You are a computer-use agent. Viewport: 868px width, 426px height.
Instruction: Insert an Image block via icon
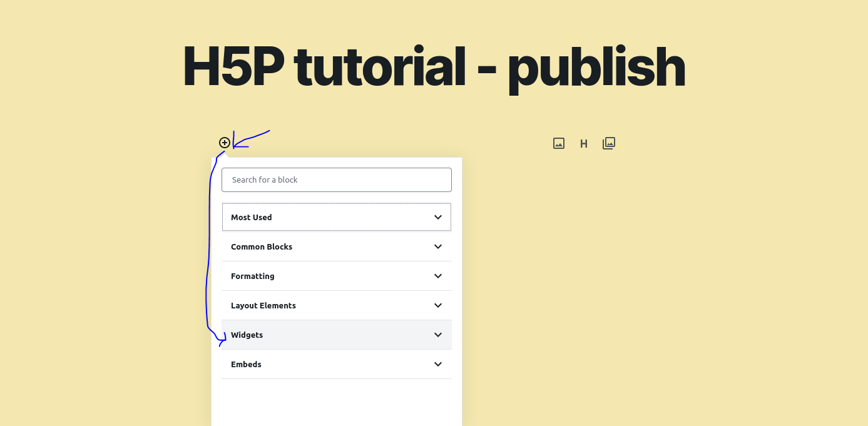559,143
